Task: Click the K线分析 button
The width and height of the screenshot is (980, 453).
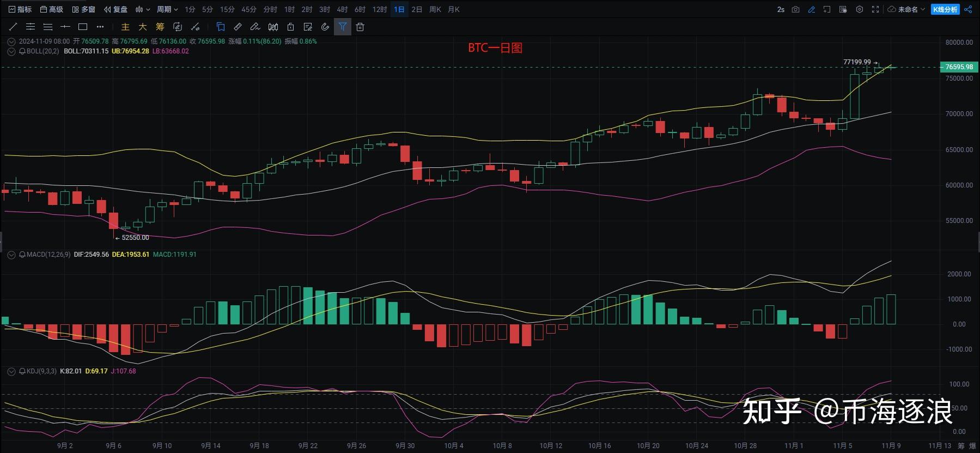Action: point(945,9)
